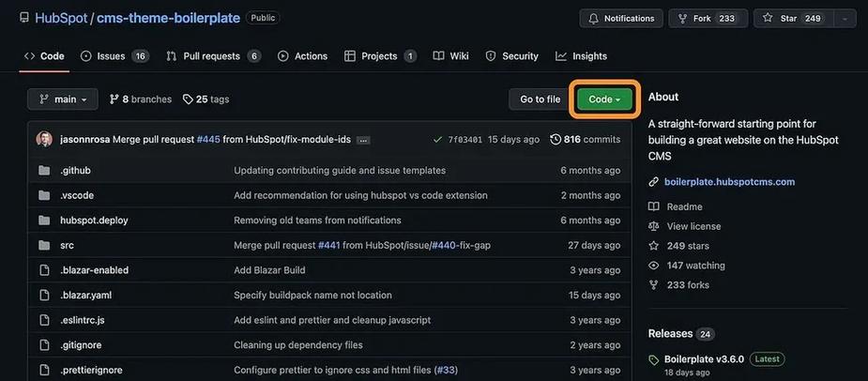
Task: Click the link icon beside boilerplate.hubspotcms.com
Action: point(654,182)
